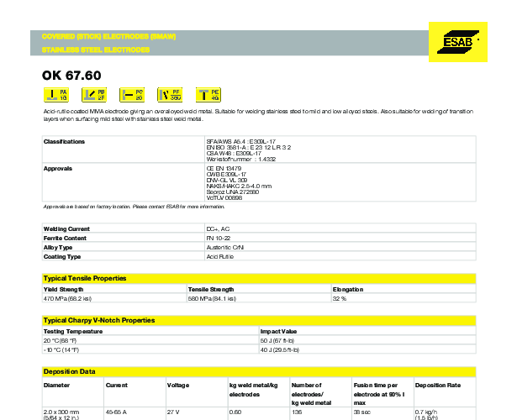Click the Fusion time per electrode header
517x420 pixels.
click(x=379, y=394)
